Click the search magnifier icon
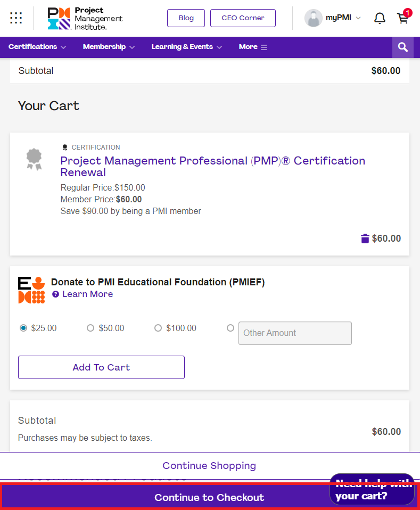Screen dimensions: 420x510 [x=403, y=47]
